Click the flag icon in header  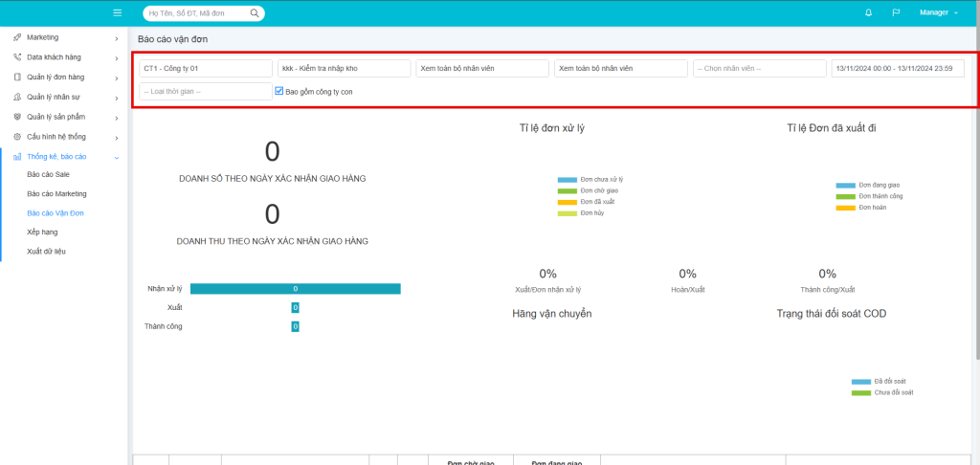point(896,12)
